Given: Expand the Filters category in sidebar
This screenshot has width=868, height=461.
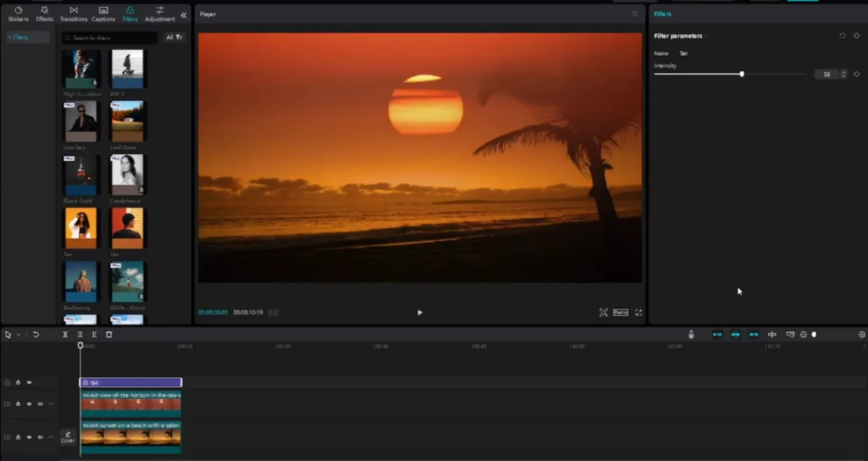Looking at the screenshot, I should (x=27, y=37).
